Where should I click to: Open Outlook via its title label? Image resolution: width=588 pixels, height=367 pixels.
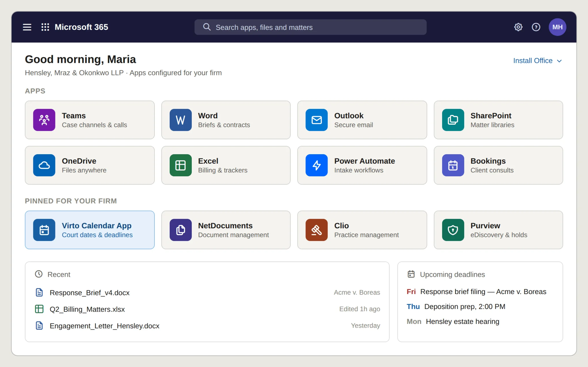click(x=349, y=115)
